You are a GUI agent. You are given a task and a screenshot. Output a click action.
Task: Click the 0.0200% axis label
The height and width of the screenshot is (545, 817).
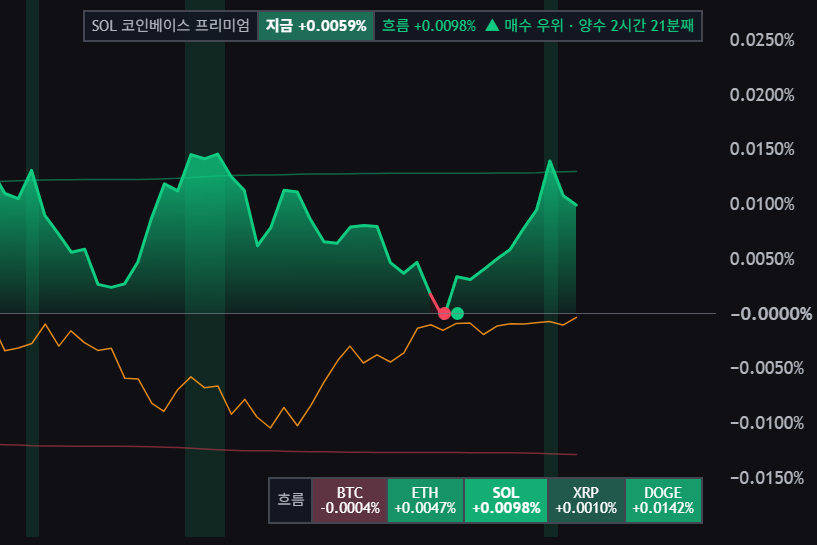(762, 95)
